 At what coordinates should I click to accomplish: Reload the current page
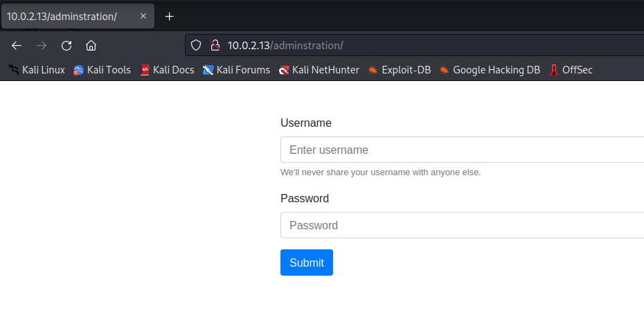pyautogui.click(x=66, y=46)
